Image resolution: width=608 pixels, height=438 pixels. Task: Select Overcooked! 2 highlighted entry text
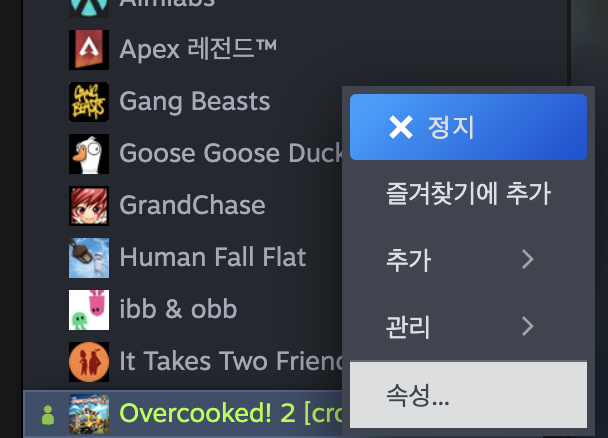click(x=231, y=413)
